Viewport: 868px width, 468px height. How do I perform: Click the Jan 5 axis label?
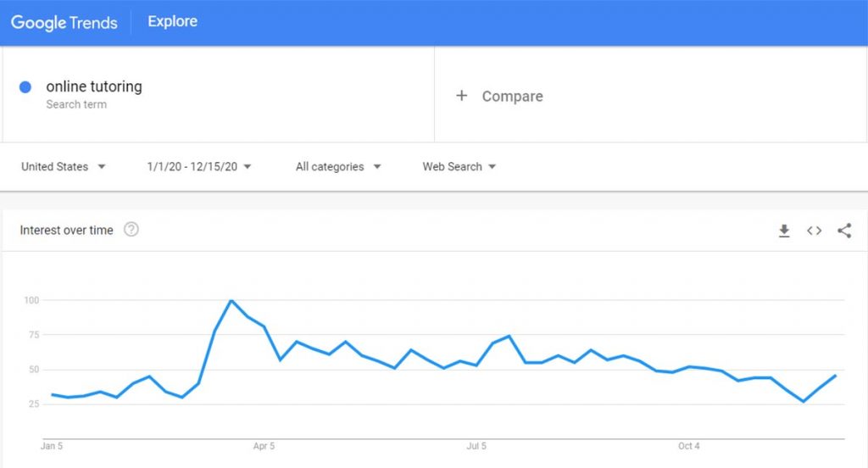pyautogui.click(x=52, y=446)
